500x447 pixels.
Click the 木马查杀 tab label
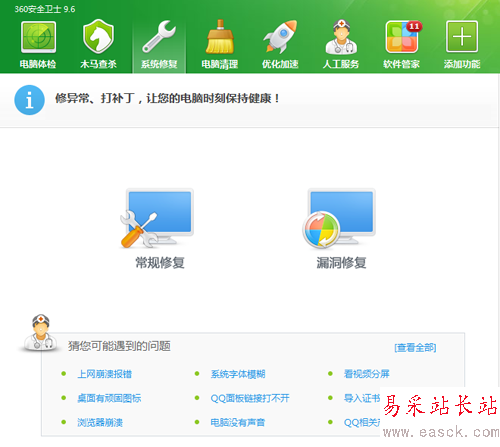click(98, 64)
